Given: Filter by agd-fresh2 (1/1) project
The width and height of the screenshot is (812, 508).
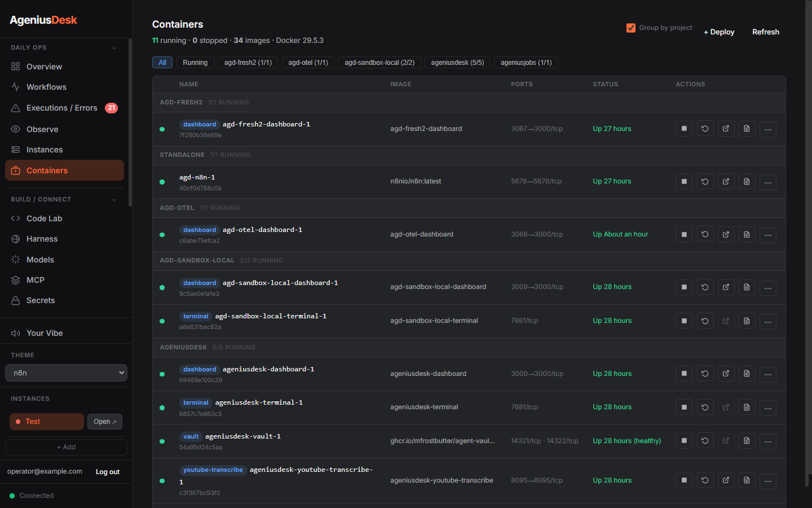Looking at the screenshot, I should (x=248, y=63).
